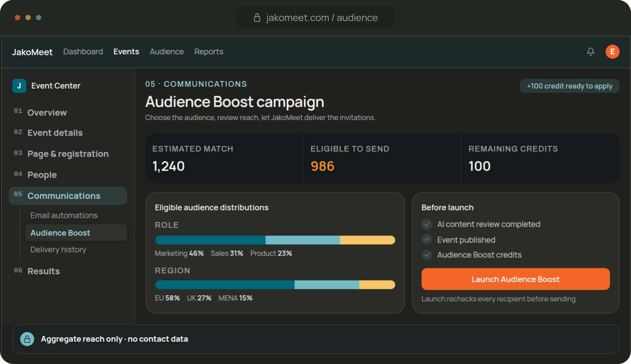Click the Product 23% legend label
The width and height of the screenshot is (631, 364).
tap(271, 253)
